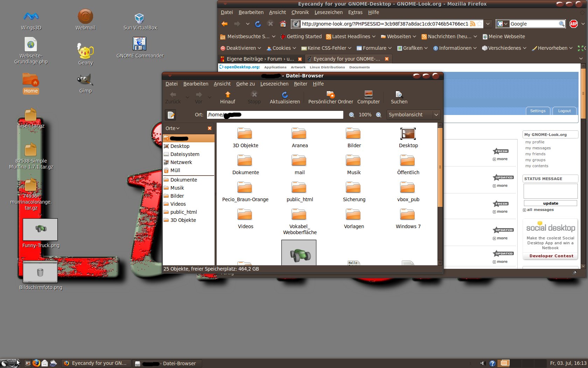This screenshot has width=588, height=368.
Task: Click my messages link
Action: [538, 148]
